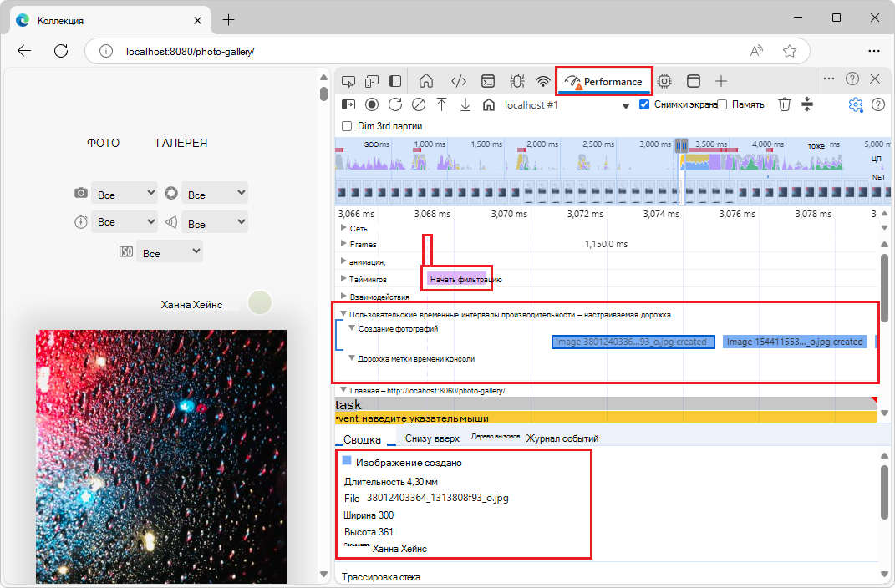Toggle the DevTools activity bar side icon
This screenshot has width=895, height=588.
pos(395,81)
